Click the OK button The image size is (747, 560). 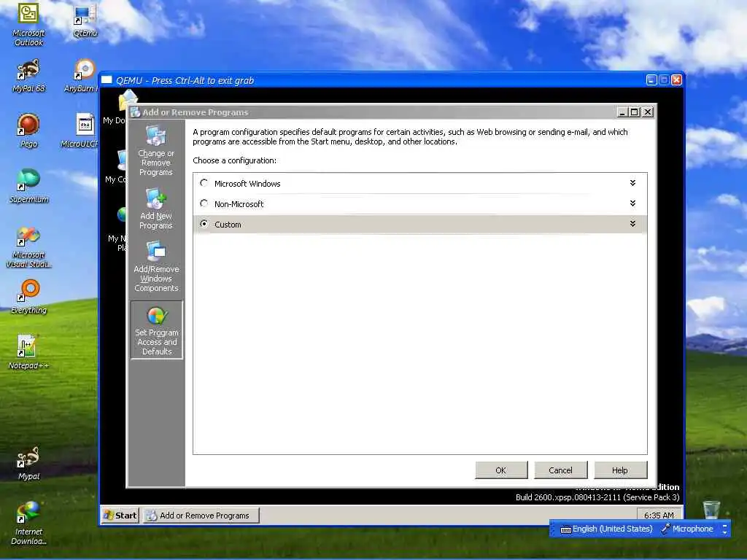click(x=501, y=470)
